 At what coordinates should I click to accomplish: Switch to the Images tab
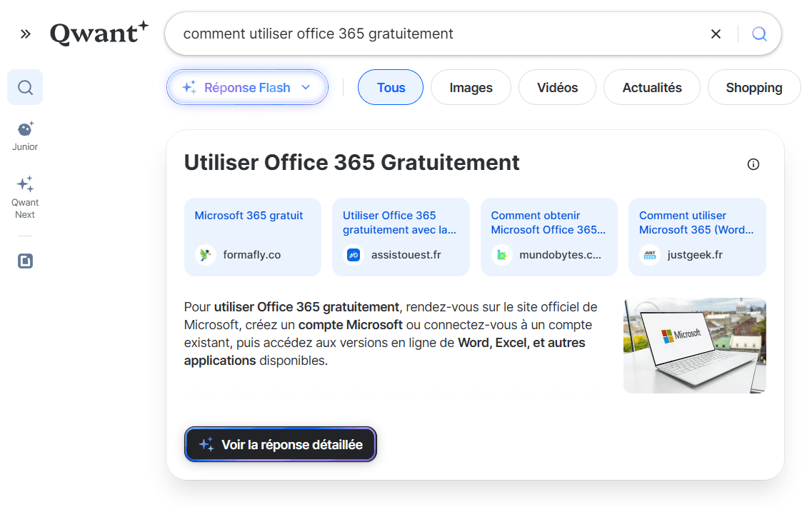(x=471, y=88)
